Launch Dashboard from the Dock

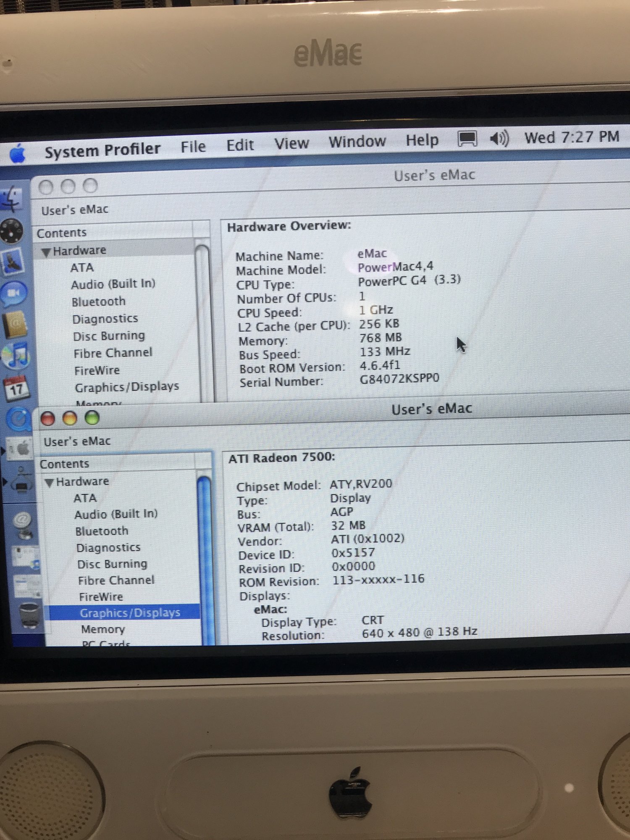click(x=11, y=231)
